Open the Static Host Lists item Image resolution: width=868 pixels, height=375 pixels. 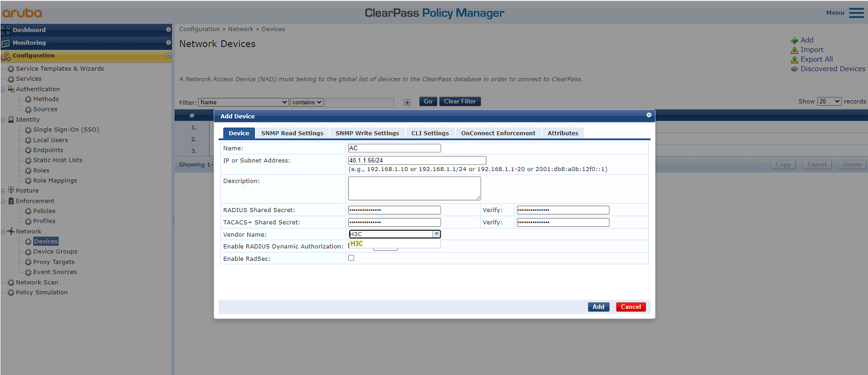tap(58, 160)
